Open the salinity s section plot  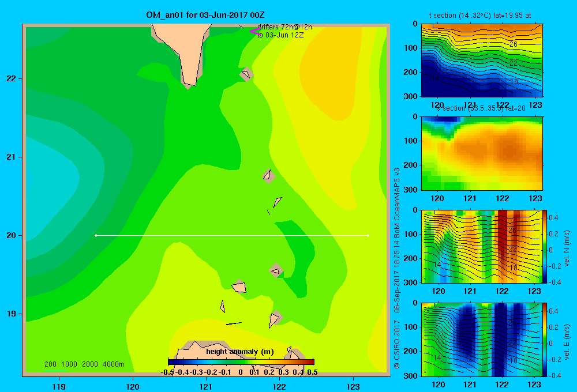click(482, 153)
